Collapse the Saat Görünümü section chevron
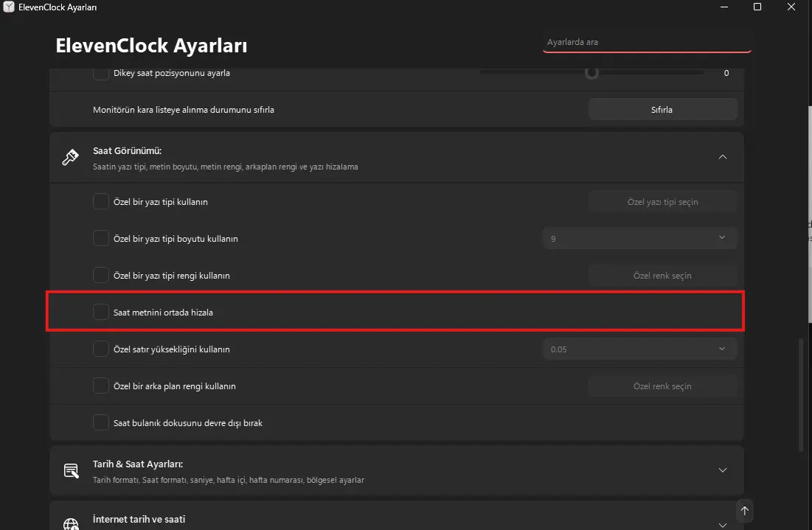 click(x=723, y=157)
